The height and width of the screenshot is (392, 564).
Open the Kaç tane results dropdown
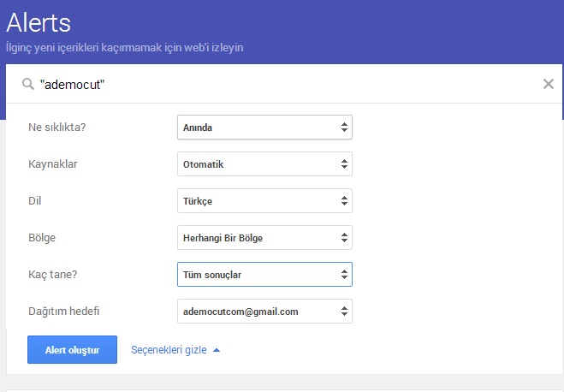(x=264, y=275)
